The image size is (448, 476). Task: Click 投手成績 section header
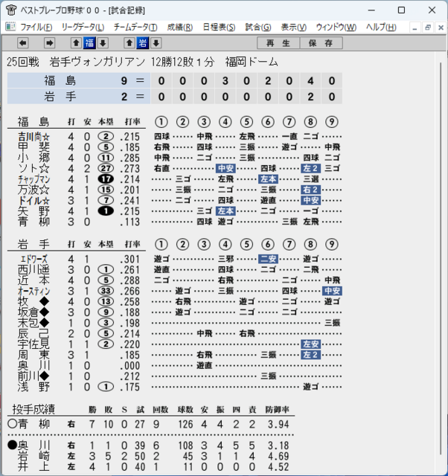(x=33, y=409)
